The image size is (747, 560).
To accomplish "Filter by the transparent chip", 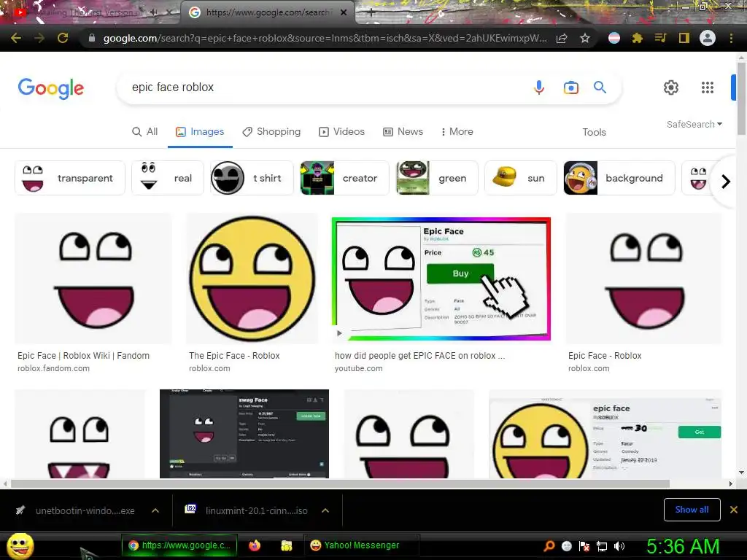I will tap(70, 178).
